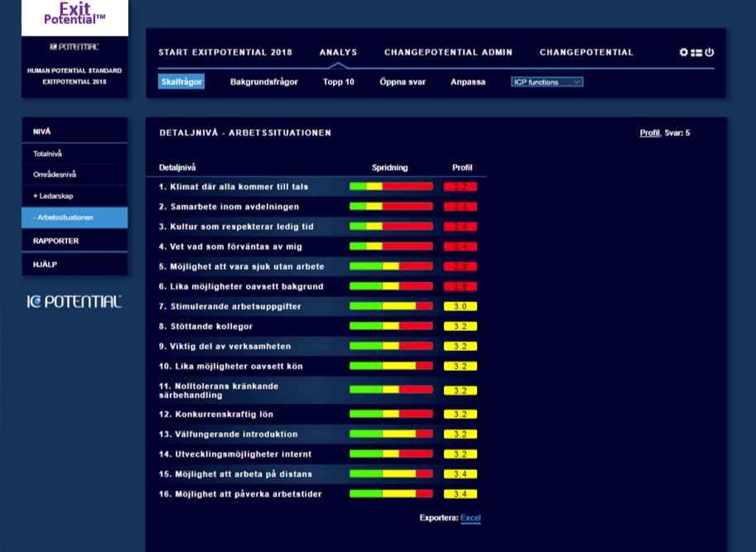Switch to the Bakgrundsfrågor tab
The height and width of the screenshot is (552, 756).
click(x=263, y=82)
